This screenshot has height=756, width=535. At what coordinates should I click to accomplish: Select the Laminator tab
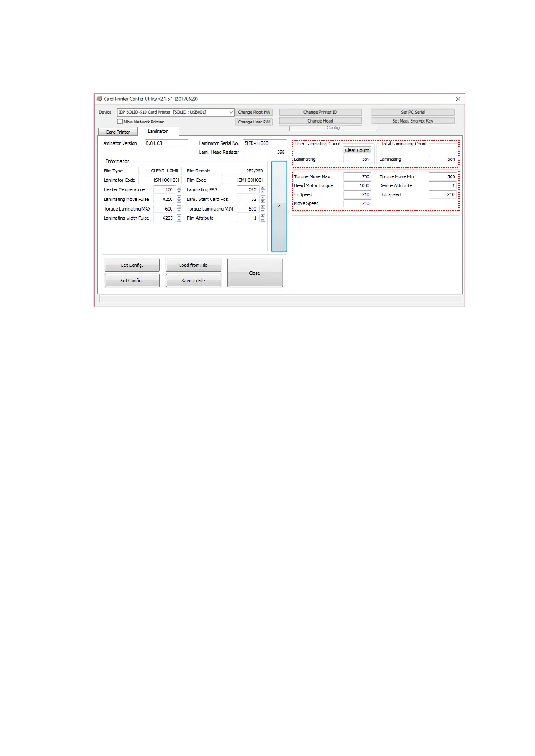click(x=158, y=131)
